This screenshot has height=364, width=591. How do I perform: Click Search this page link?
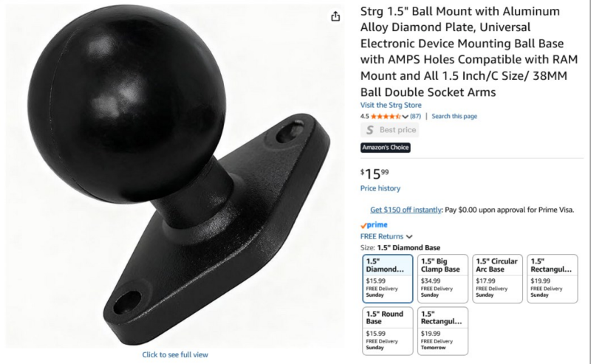pyautogui.click(x=454, y=117)
